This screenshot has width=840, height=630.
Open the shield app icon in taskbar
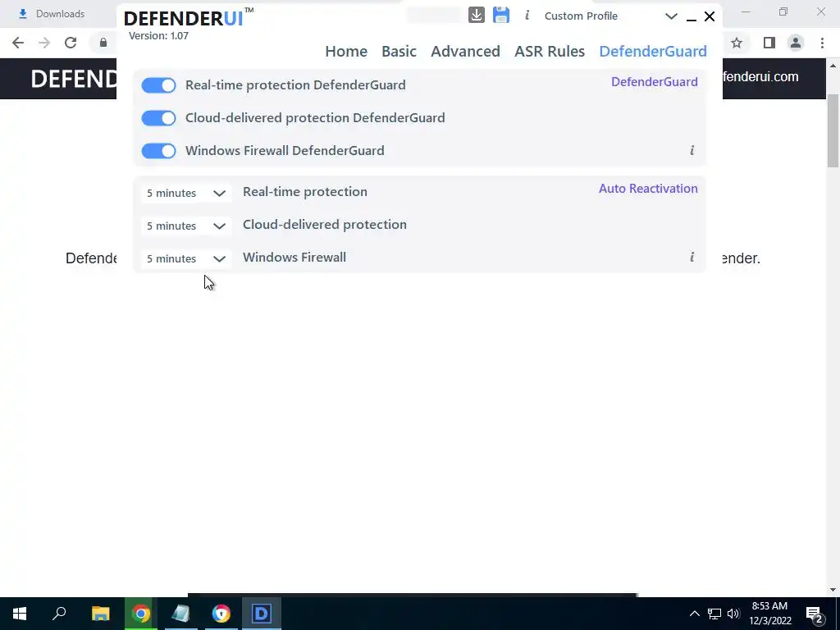[x=221, y=614]
